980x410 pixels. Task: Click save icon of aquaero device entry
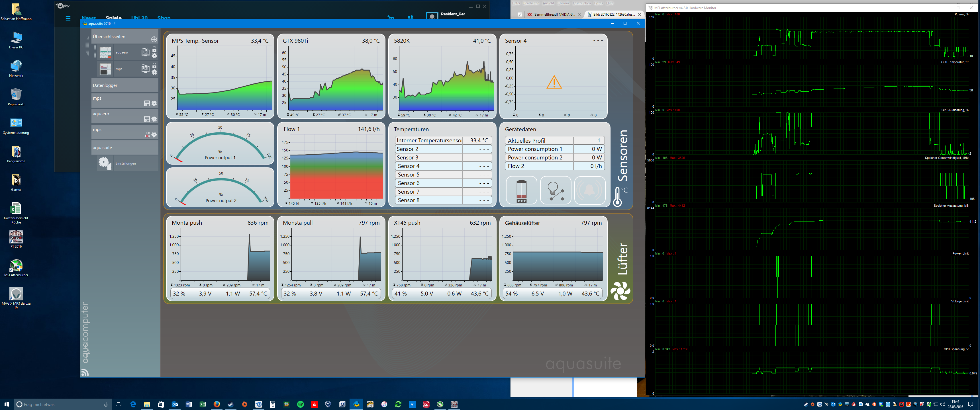(x=147, y=119)
